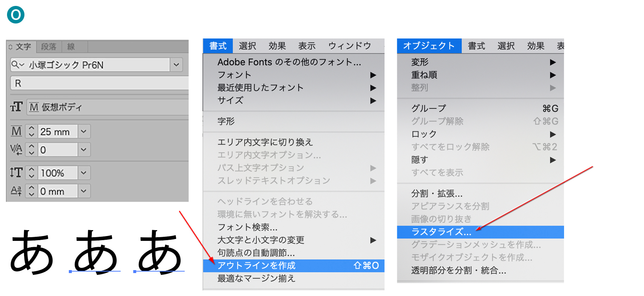Choose エリア内文字に切り換え
644x296 pixels.
(x=294, y=142)
